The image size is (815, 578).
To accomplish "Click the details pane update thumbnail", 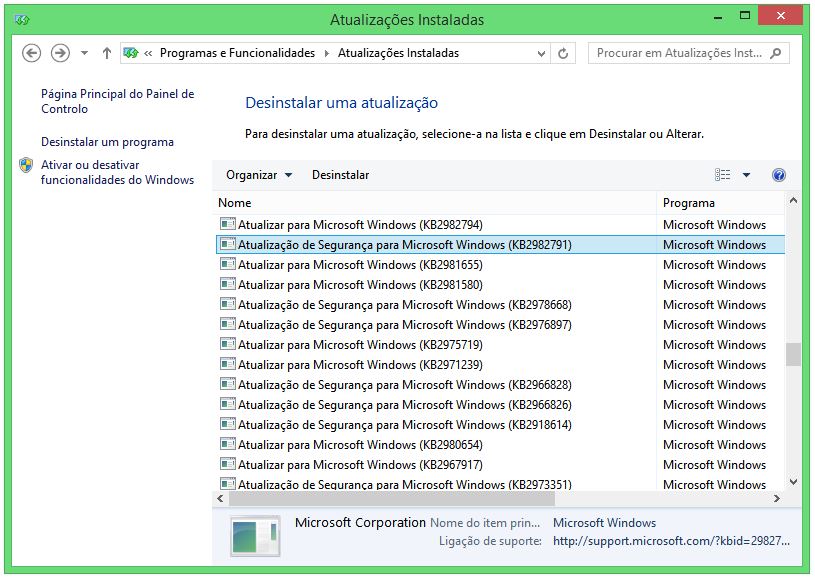I will click(x=255, y=536).
